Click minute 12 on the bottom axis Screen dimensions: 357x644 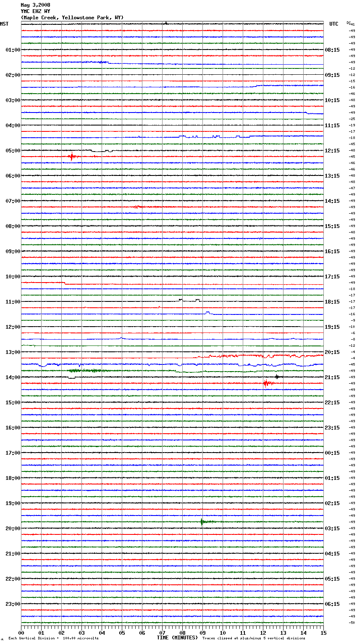[263, 633]
